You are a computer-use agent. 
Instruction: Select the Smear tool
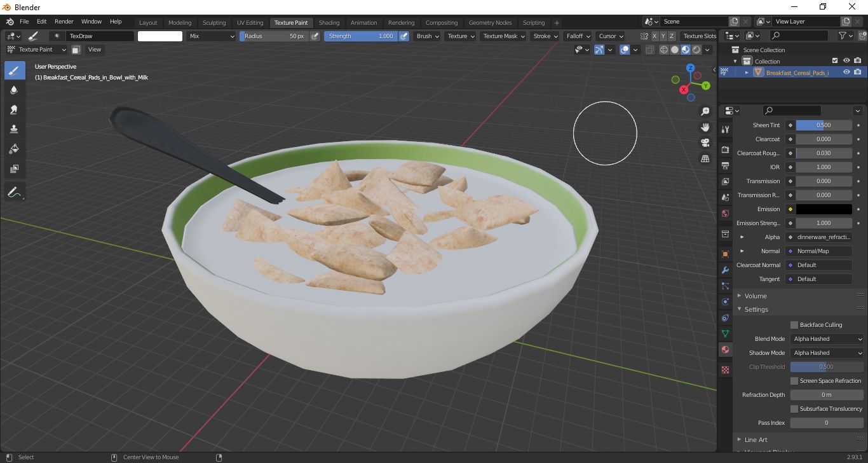click(15, 109)
